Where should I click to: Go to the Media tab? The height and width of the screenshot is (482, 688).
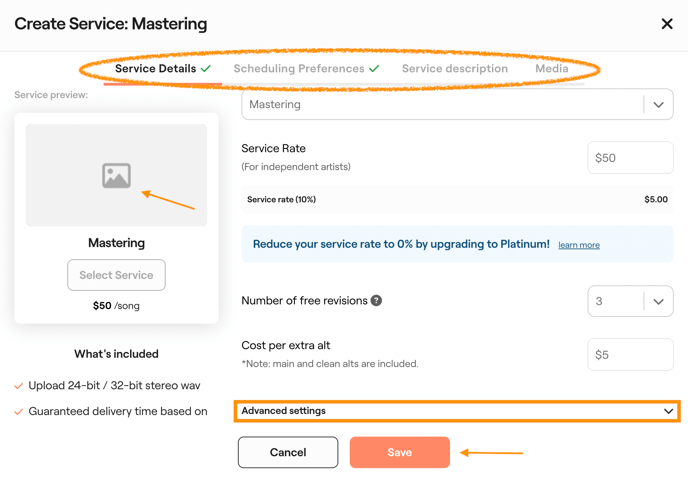[552, 69]
